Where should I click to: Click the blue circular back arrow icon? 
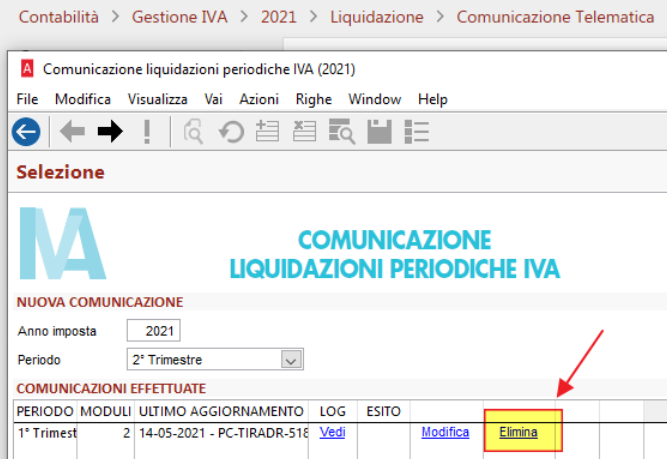[x=26, y=132]
